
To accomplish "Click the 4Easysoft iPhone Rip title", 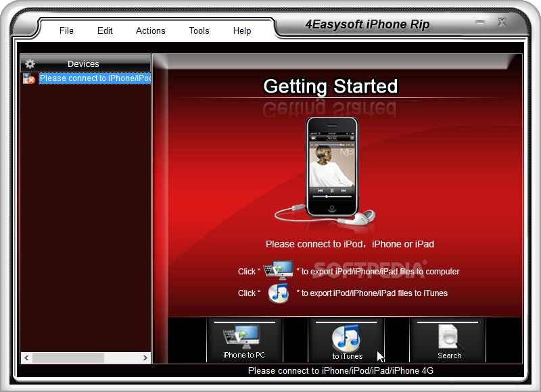I will pos(367,24).
